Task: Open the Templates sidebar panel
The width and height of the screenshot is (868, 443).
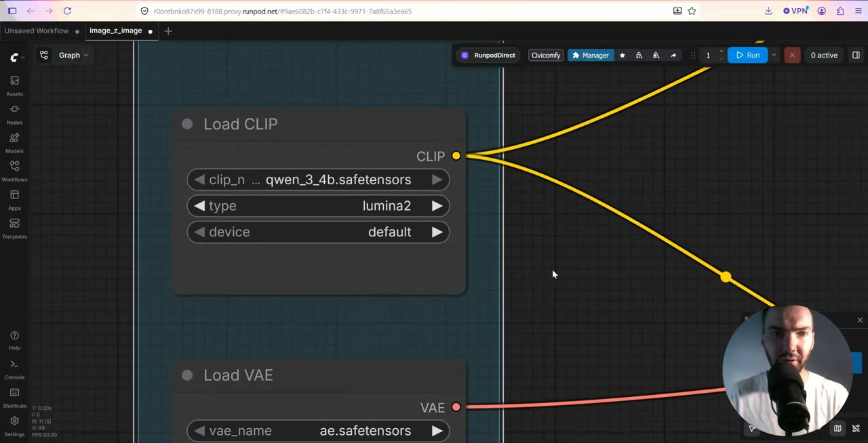Action: coord(14,228)
